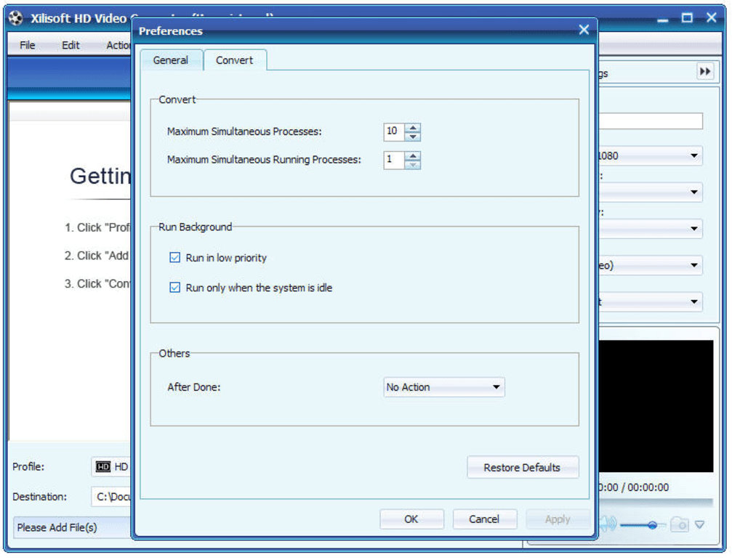The image size is (732, 560).
Task: Click the Maximum Simultaneous Processes number field
Action: point(394,132)
